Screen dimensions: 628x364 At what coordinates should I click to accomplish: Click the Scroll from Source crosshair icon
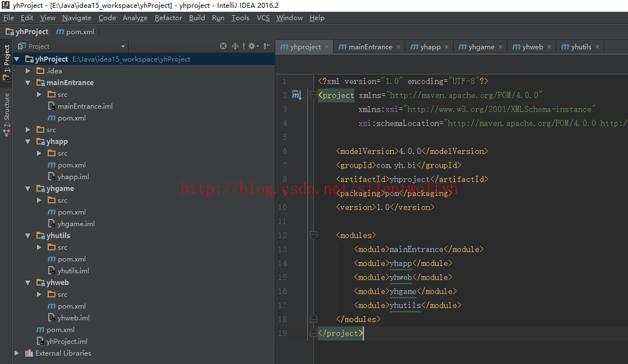coord(223,46)
